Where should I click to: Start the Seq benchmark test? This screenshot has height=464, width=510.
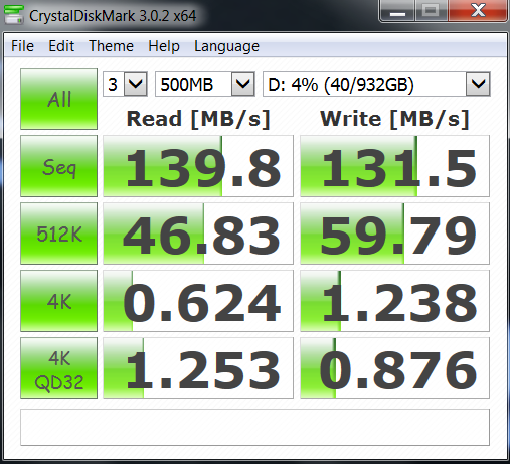tap(59, 166)
